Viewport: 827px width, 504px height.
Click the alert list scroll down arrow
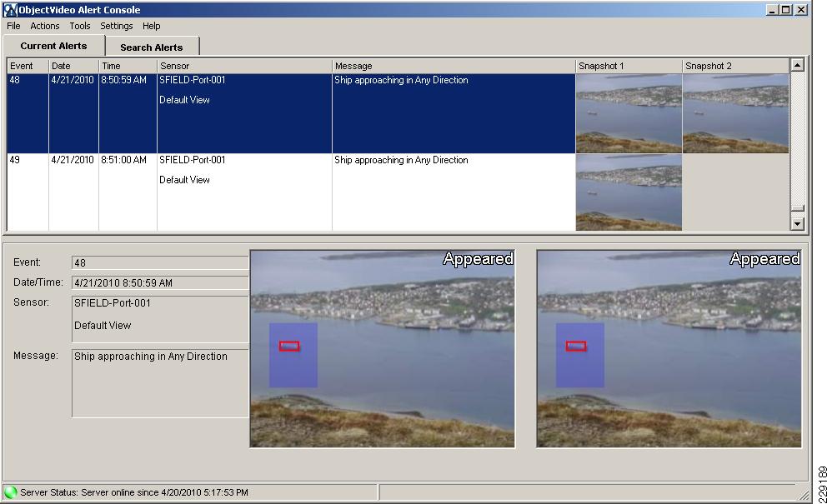pyautogui.click(x=798, y=224)
